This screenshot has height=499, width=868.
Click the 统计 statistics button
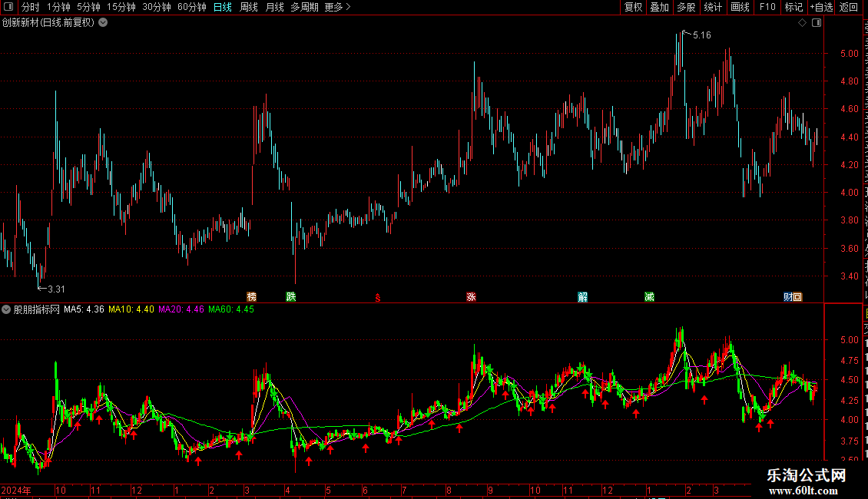pos(713,7)
